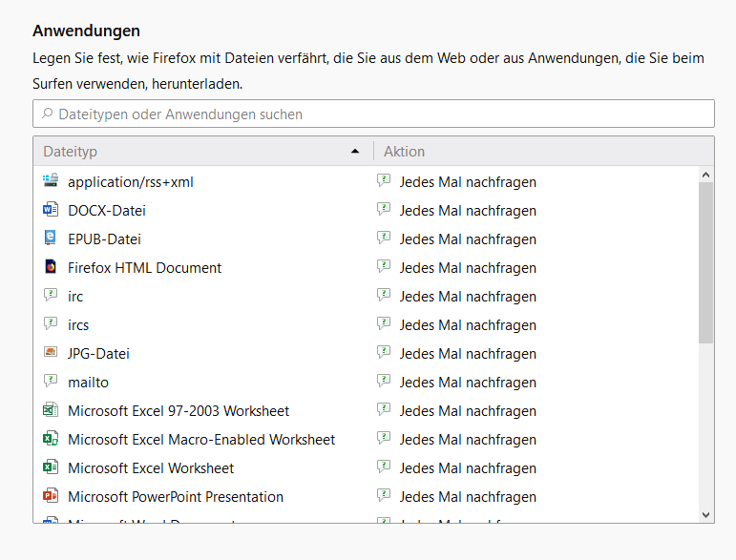The height and width of the screenshot is (560, 736).
Task: Click the Excel 97-2003 Worksheet icon
Action: point(51,410)
